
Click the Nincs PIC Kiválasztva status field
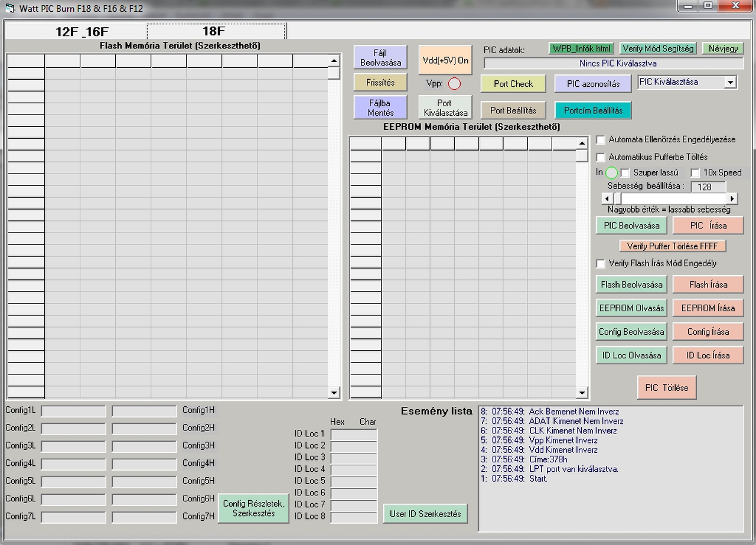[x=614, y=63]
